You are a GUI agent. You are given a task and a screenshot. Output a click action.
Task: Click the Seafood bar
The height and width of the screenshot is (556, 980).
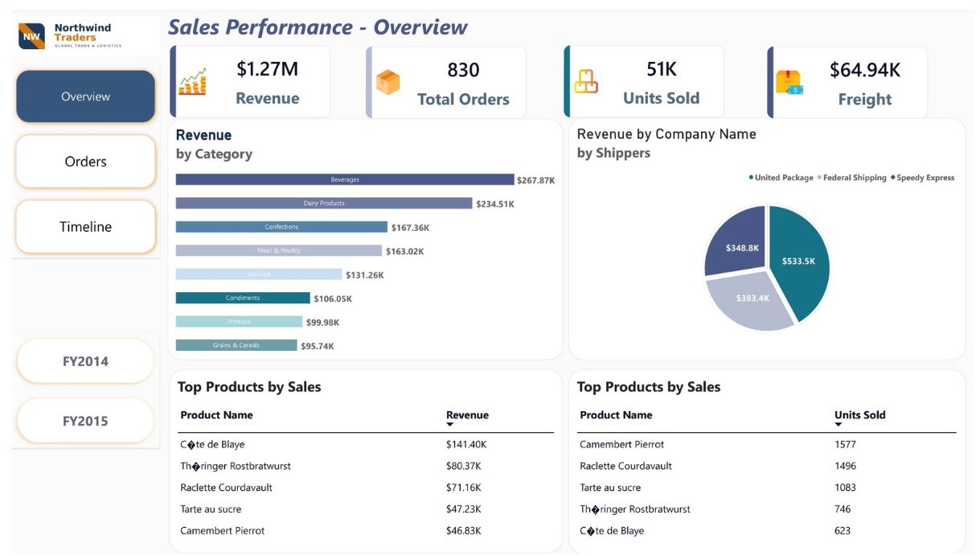259,274
